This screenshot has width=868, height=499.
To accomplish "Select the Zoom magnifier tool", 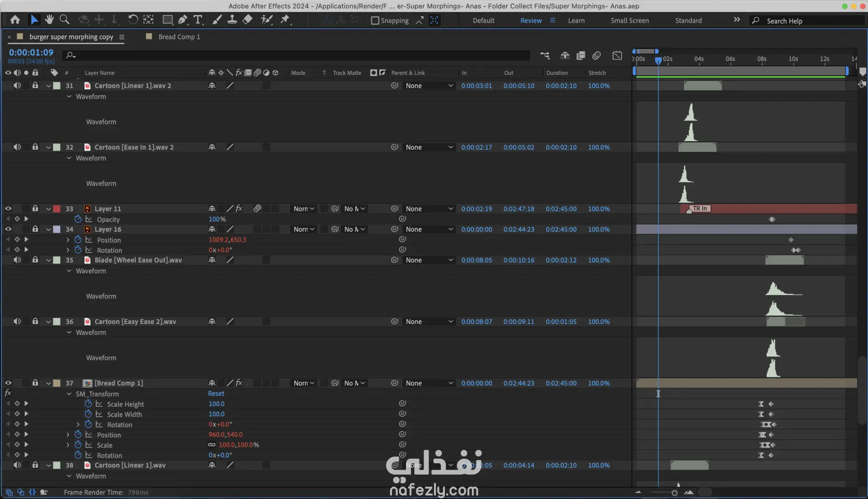I will point(64,19).
